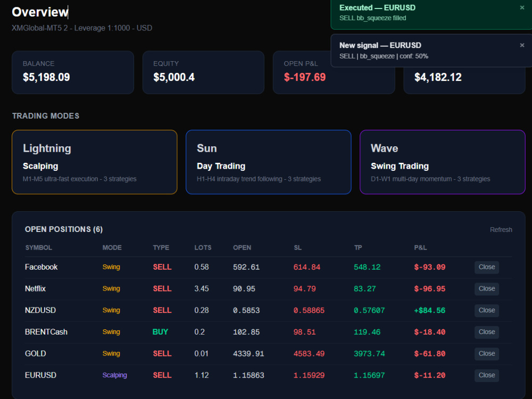Click the Overview page title
Viewport: 532px width, 399px height.
[x=40, y=12]
